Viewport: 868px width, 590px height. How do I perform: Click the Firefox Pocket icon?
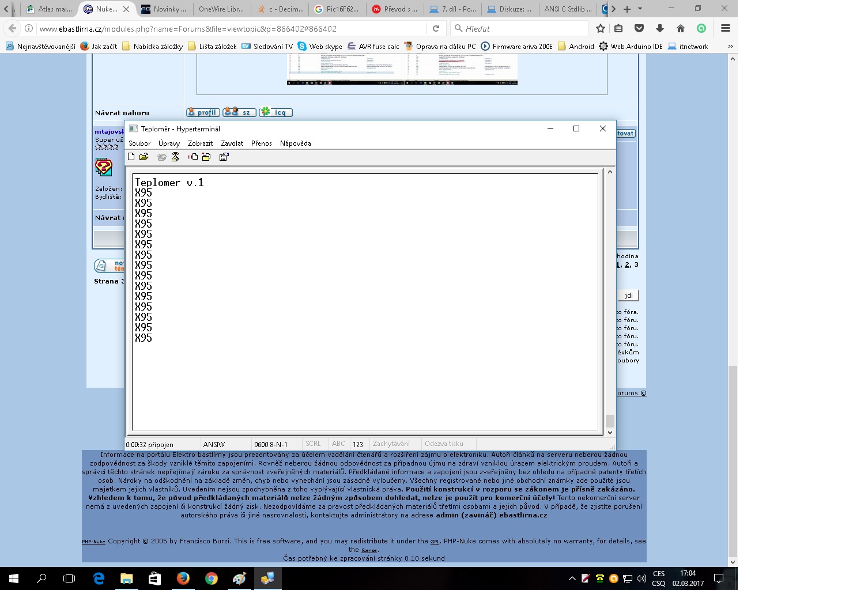pyautogui.click(x=639, y=28)
